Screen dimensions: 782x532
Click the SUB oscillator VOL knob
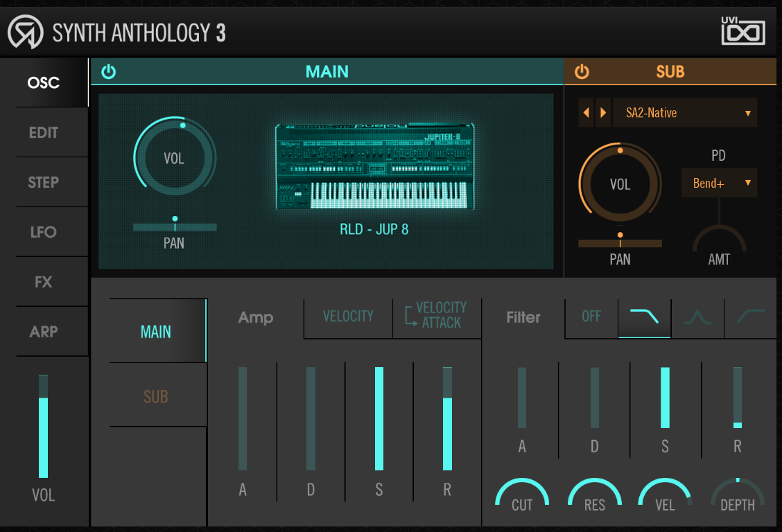[620, 184]
